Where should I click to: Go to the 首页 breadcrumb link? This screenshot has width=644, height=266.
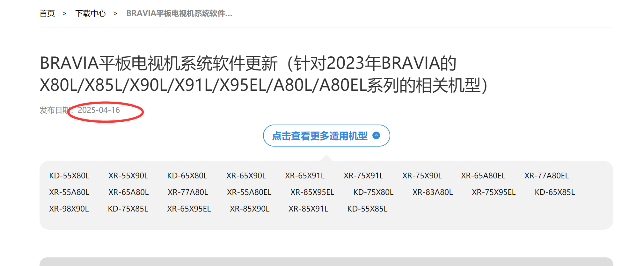[47, 13]
